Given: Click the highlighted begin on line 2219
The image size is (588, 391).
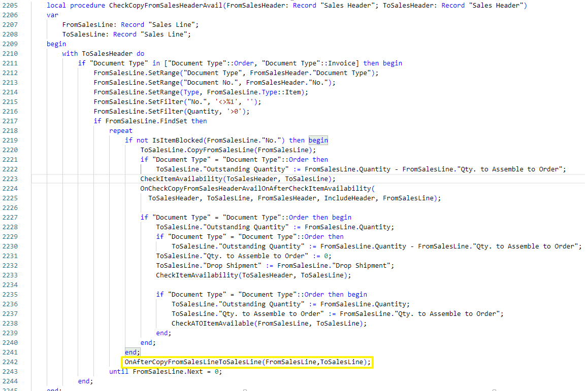Looking at the screenshot, I should 318,140.
